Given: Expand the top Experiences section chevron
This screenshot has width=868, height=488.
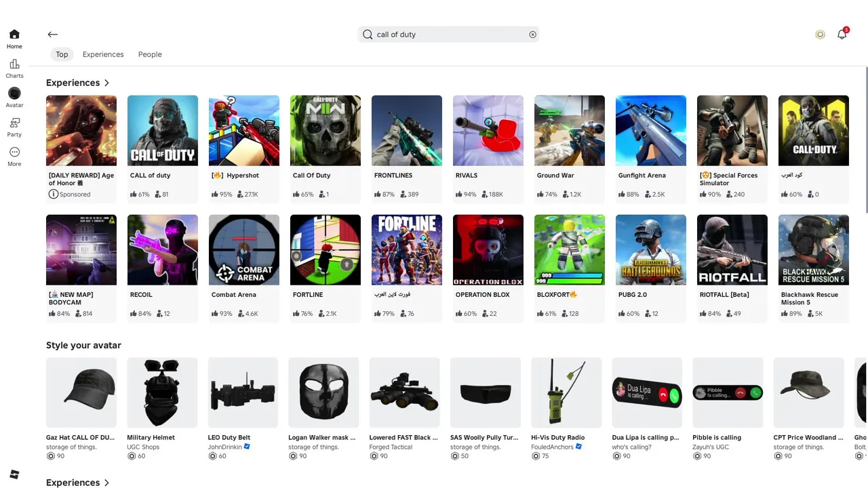Looking at the screenshot, I should [106, 83].
